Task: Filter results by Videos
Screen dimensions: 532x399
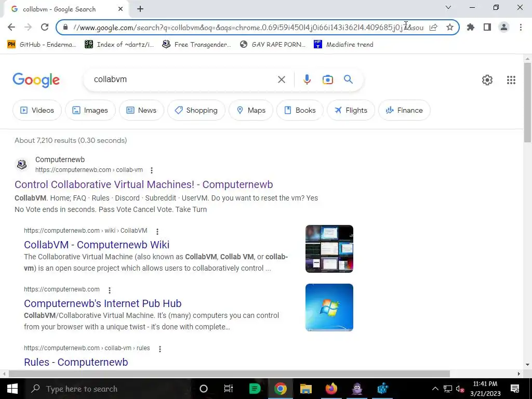Action: tap(37, 110)
